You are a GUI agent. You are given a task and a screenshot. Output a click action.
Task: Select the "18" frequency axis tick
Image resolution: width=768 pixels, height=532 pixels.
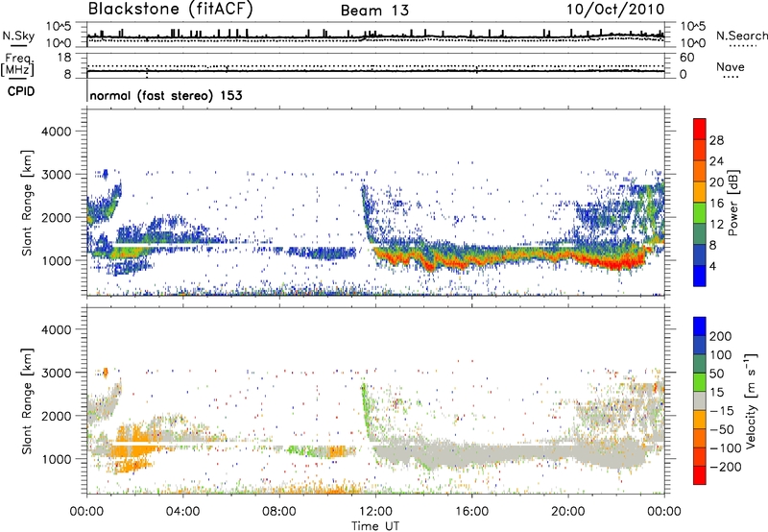tap(64, 58)
